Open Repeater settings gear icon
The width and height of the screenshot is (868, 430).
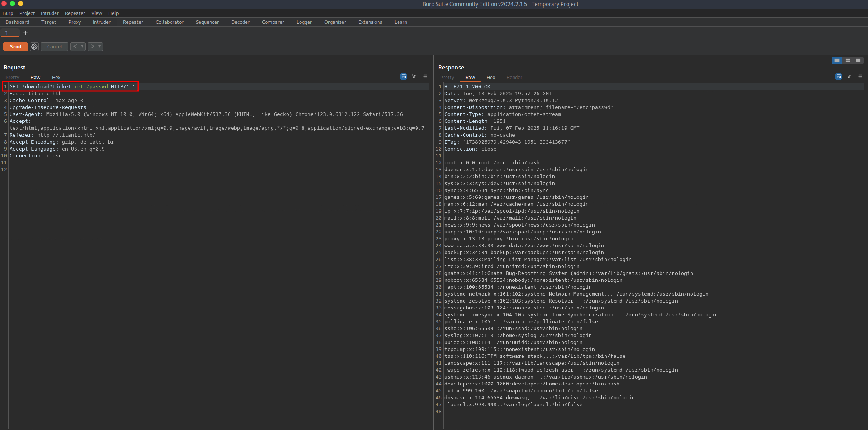pos(34,46)
